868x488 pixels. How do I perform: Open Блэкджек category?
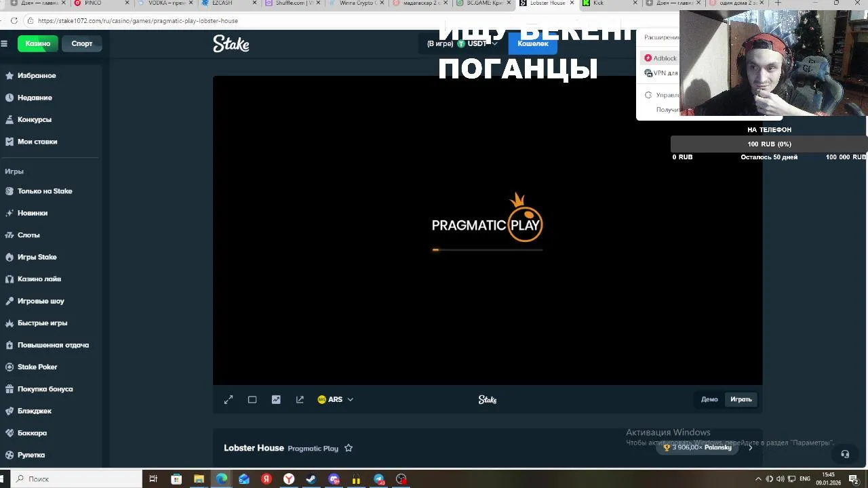(35, 411)
